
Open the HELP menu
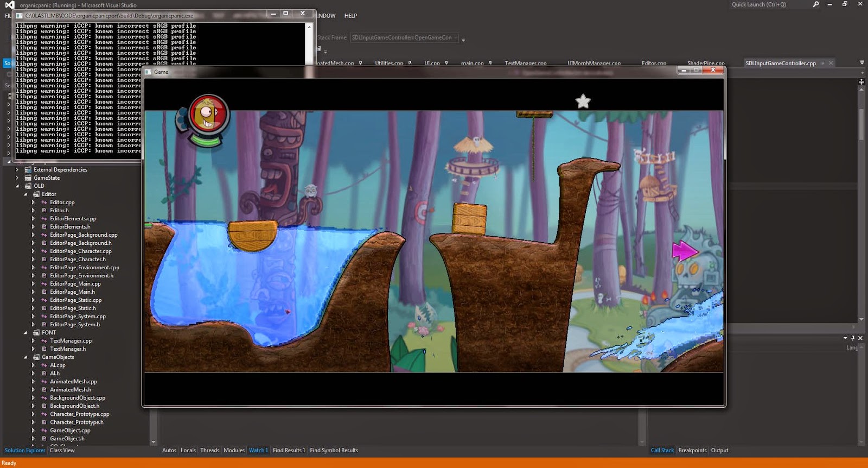point(350,16)
